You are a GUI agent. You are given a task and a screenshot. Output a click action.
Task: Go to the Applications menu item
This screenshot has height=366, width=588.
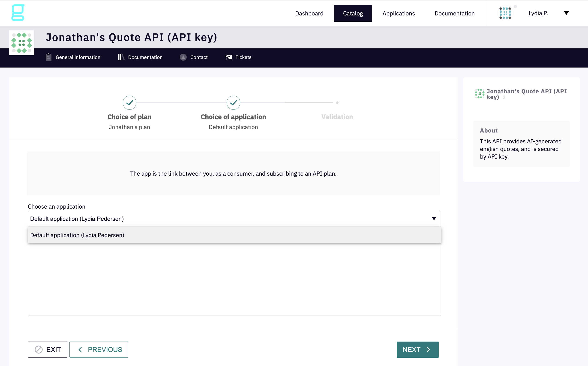[x=399, y=13]
